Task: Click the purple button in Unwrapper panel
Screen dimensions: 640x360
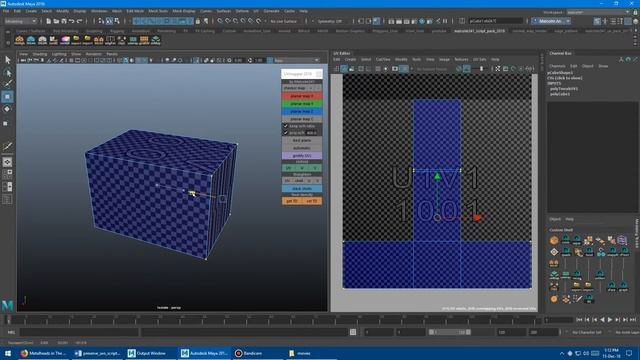Action: pos(302,156)
